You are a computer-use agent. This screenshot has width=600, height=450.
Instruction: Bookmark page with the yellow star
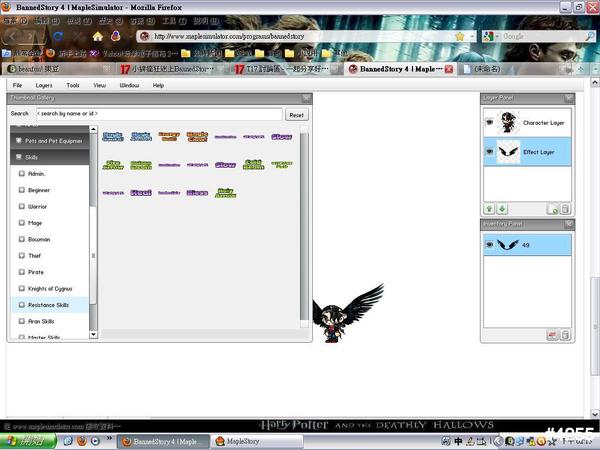click(460, 36)
